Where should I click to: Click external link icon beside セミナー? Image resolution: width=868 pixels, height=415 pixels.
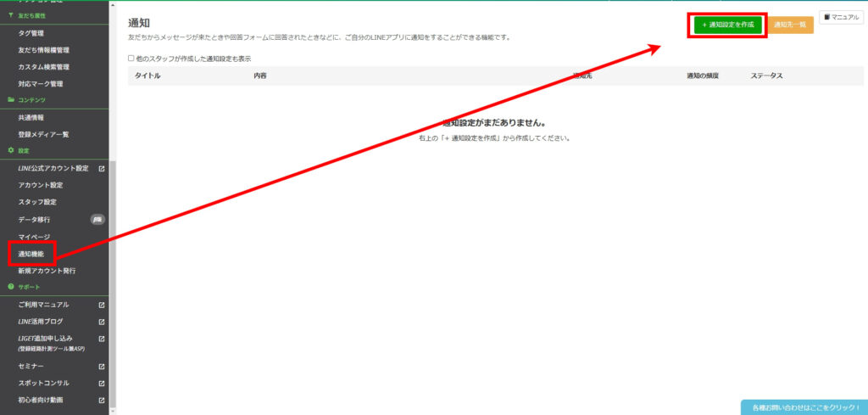[x=102, y=367]
